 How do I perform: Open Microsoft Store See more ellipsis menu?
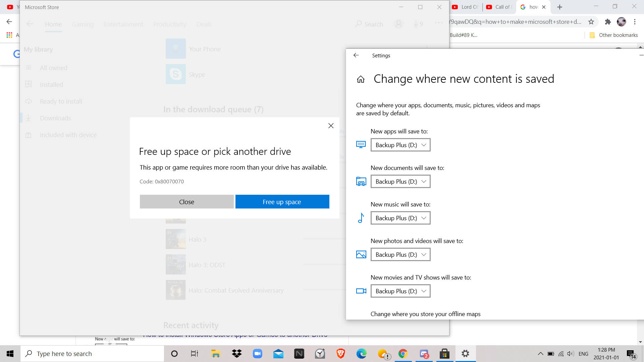[x=439, y=23]
